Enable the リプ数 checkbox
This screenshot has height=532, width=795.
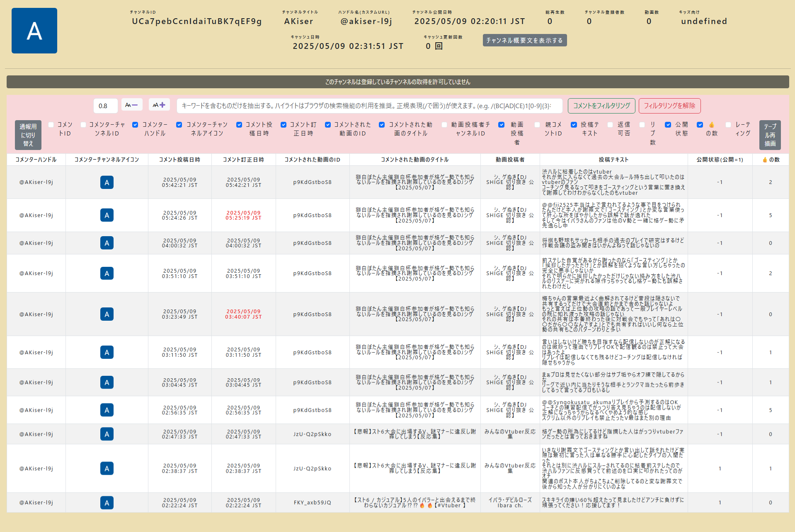tap(642, 125)
